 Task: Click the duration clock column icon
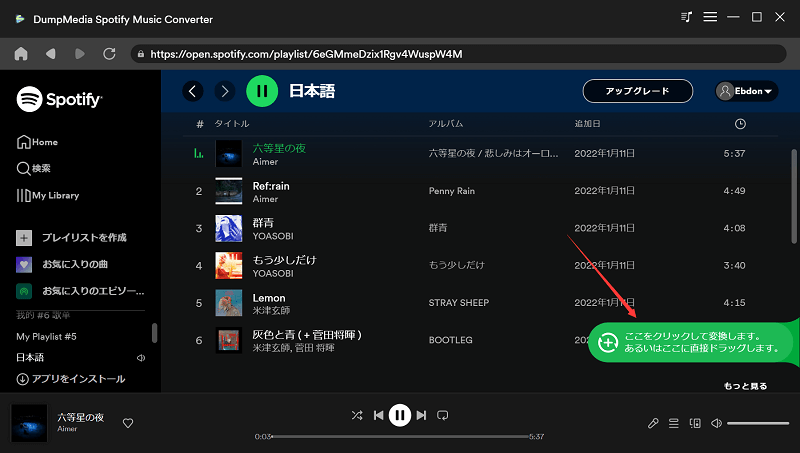tap(740, 124)
